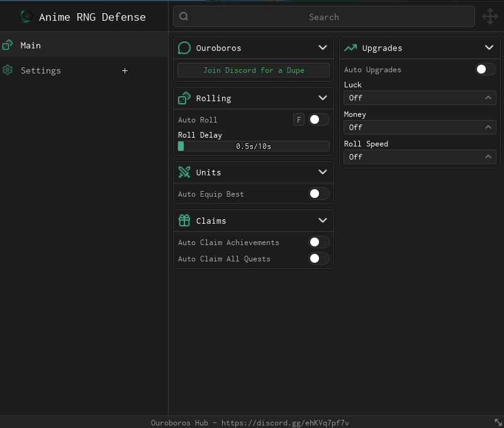Click the Roll Delay label

[200, 135]
